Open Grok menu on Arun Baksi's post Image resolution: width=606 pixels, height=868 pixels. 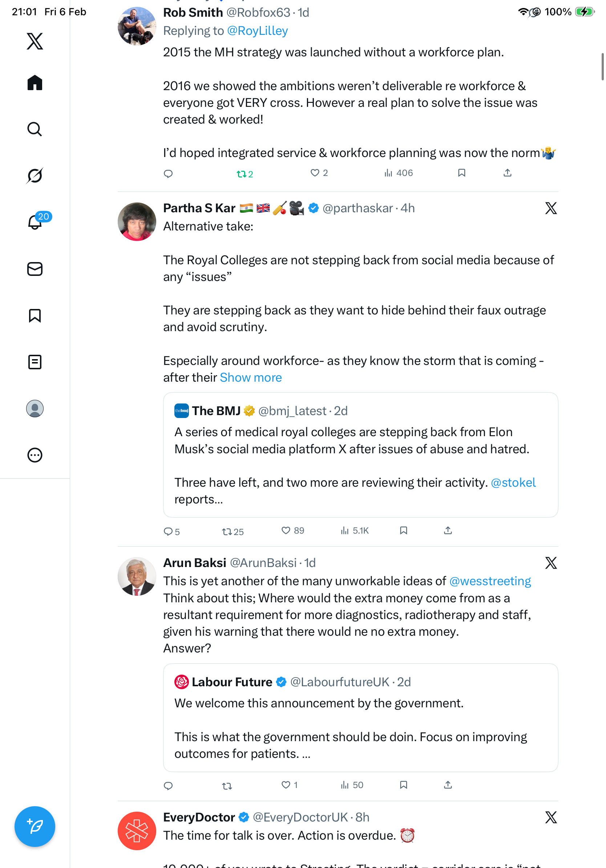coord(551,563)
